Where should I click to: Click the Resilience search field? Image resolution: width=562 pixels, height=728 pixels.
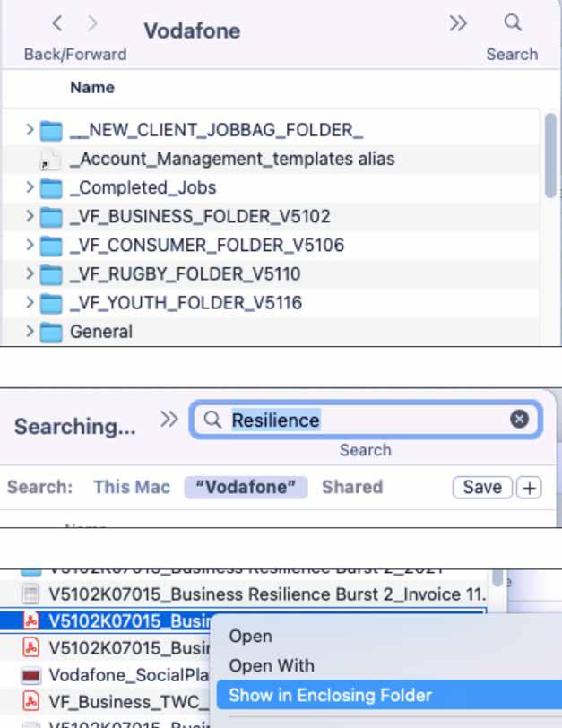tap(367, 420)
